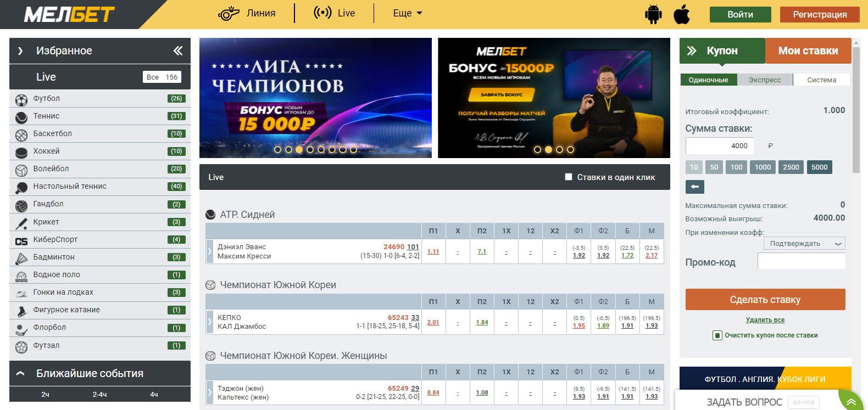Screen dimensions: 868x410
Task: Expand the Тэджон (жен) match row
Action: tap(209, 392)
